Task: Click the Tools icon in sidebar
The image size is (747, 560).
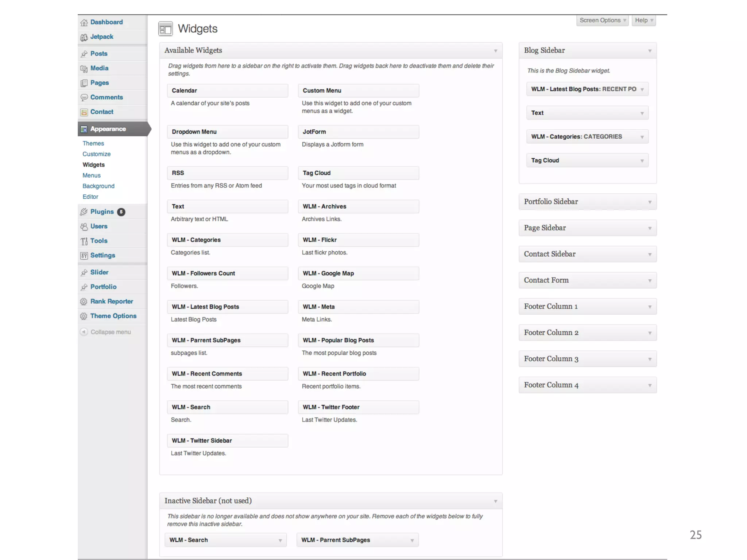Action: tap(84, 241)
